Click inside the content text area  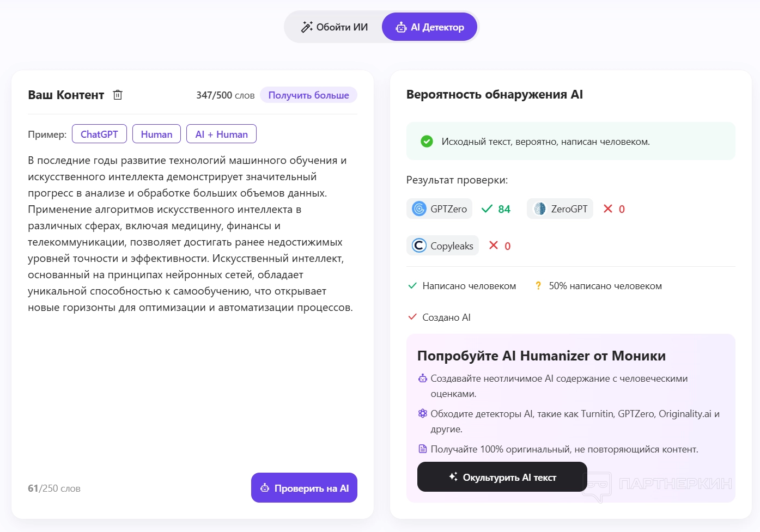191,381
